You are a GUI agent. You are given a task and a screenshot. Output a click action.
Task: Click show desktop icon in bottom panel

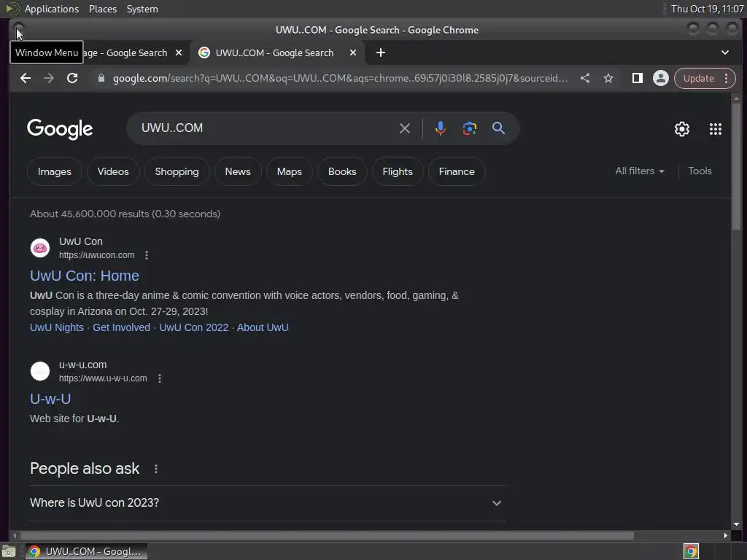coord(9,551)
